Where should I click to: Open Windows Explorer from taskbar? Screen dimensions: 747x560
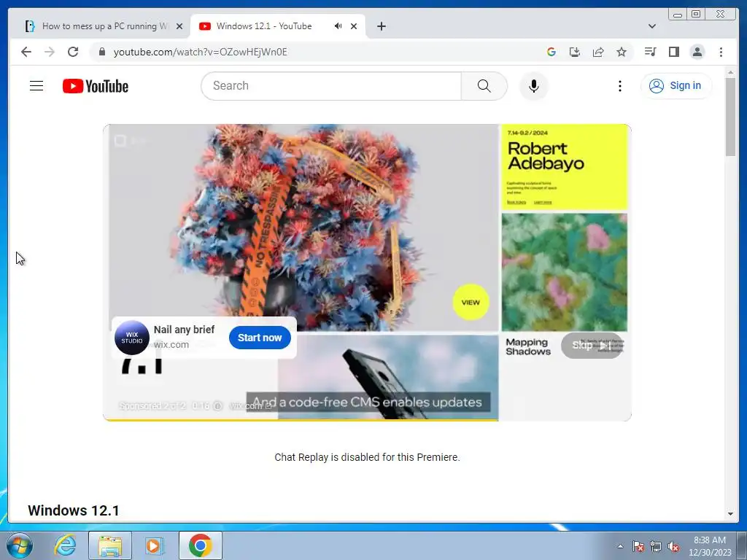[x=110, y=545]
